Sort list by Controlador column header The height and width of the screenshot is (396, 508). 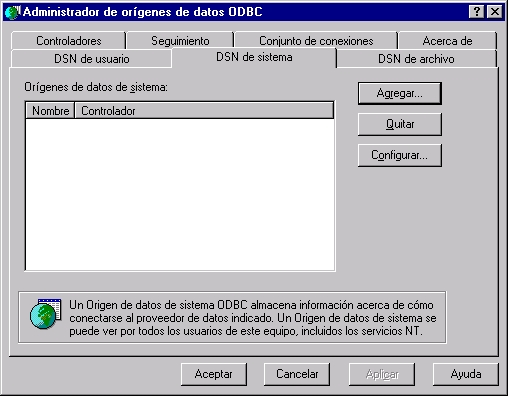coord(204,111)
